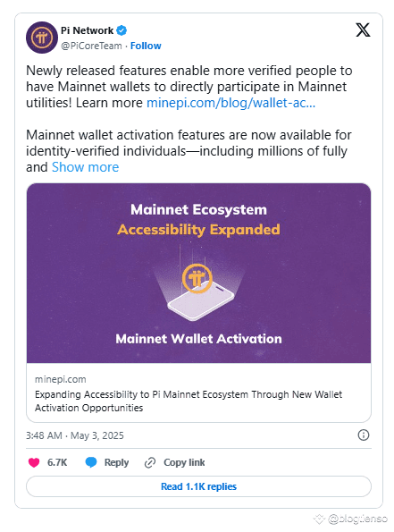Screen dimensions: 394x532
Task: Click the Pi Network profile avatar
Action: coord(42,38)
